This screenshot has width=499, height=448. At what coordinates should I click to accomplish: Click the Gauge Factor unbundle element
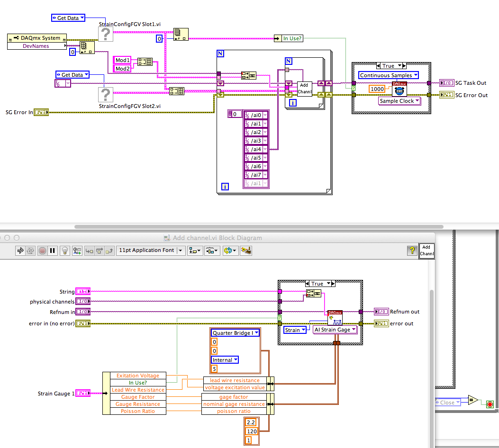point(138,397)
